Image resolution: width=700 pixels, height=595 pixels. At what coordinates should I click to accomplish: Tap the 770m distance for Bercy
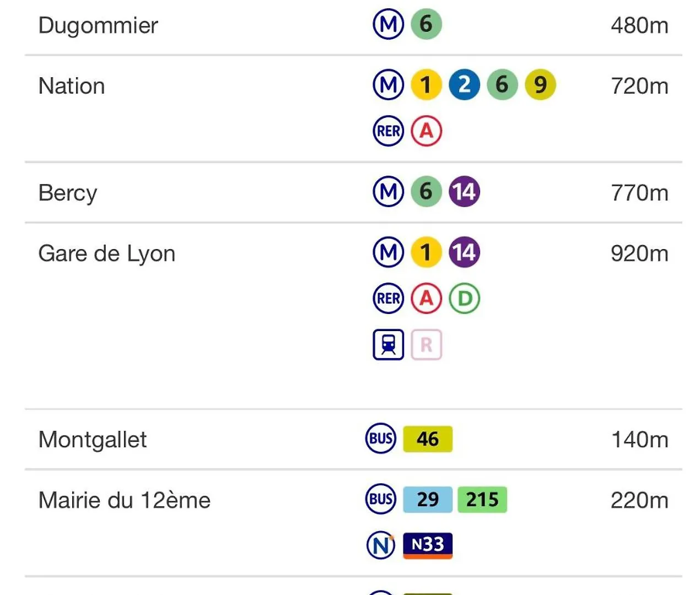[x=639, y=193]
